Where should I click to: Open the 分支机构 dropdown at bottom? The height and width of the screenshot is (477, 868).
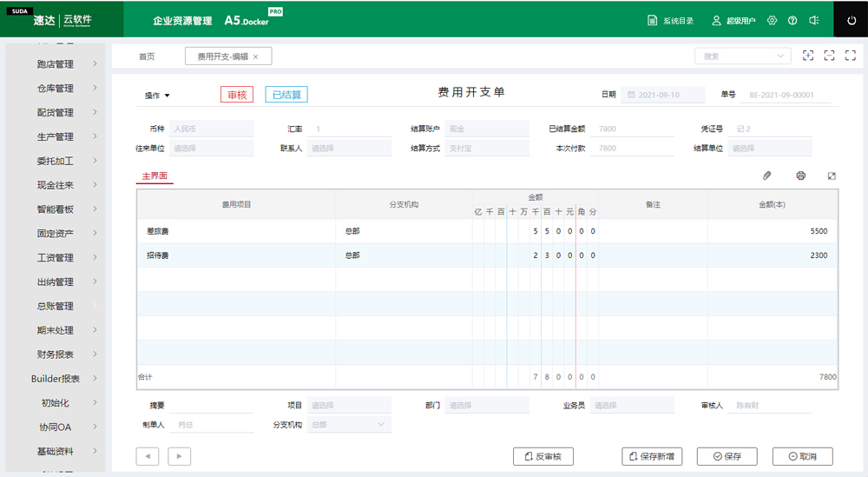coord(349,424)
